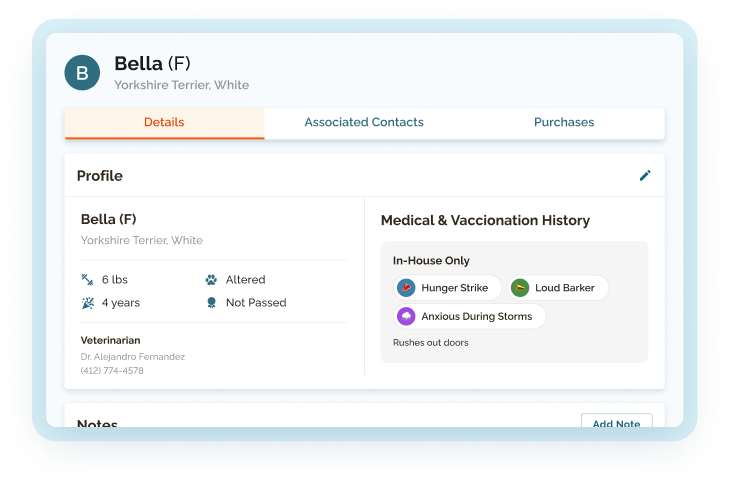
Task: Click the Rushes out doors note text
Action: point(430,343)
